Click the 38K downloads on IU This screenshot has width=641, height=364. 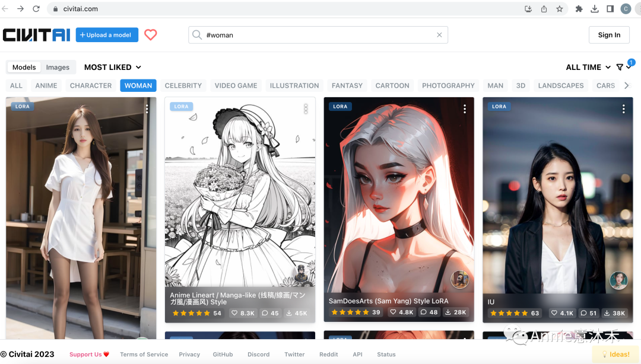(x=614, y=313)
